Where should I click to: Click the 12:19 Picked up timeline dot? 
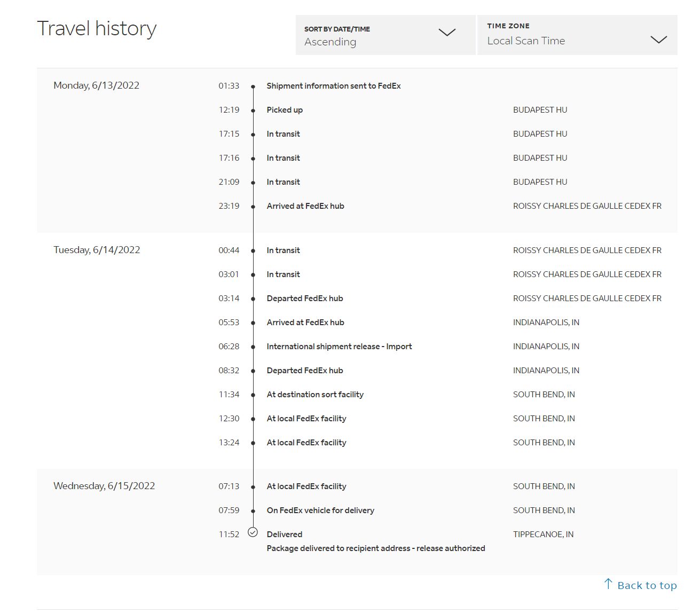pos(253,111)
